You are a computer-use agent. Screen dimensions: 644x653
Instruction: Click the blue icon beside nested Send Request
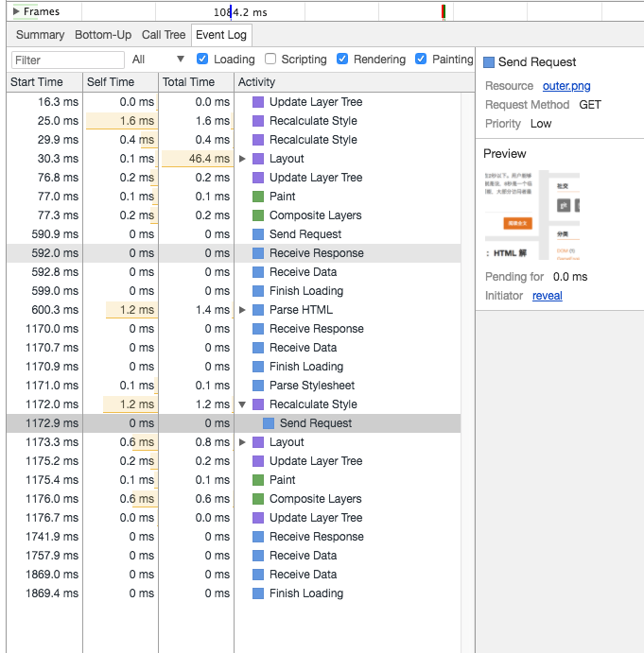click(x=269, y=423)
